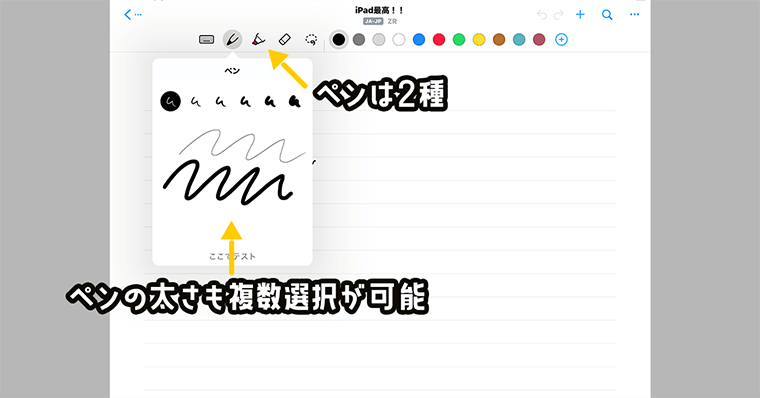
Task: Select the thinnest pen thickness (highlighted)
Action: click(171, 101)
